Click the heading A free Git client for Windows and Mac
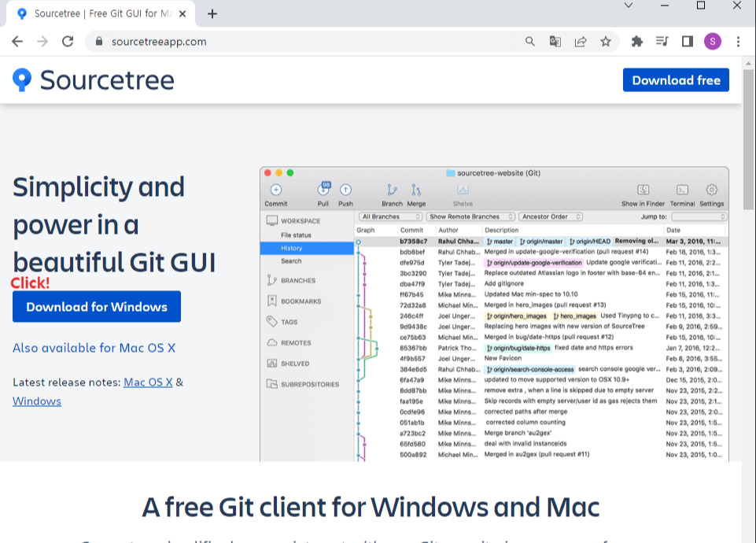756x543 pixels. [371, 508]
